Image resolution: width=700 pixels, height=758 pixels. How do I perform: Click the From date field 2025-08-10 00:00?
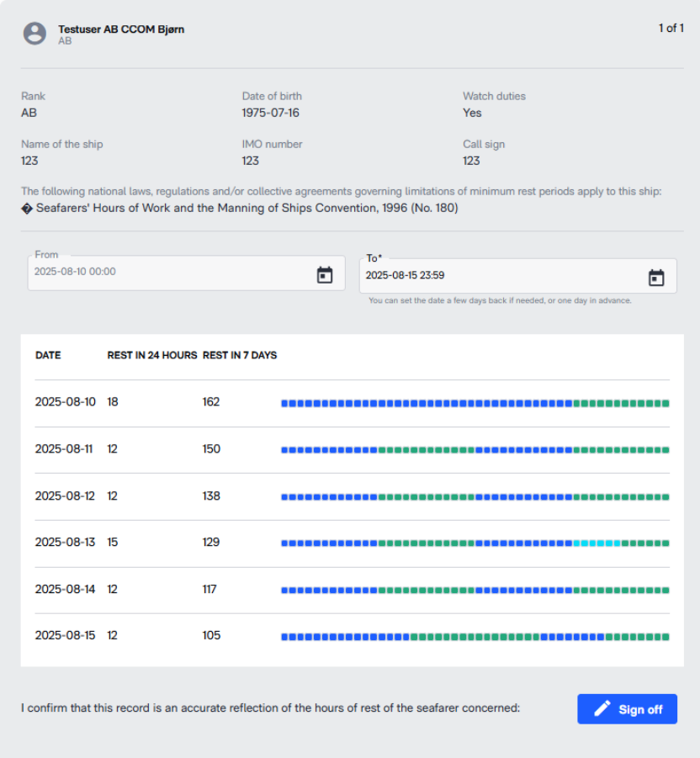186,273
